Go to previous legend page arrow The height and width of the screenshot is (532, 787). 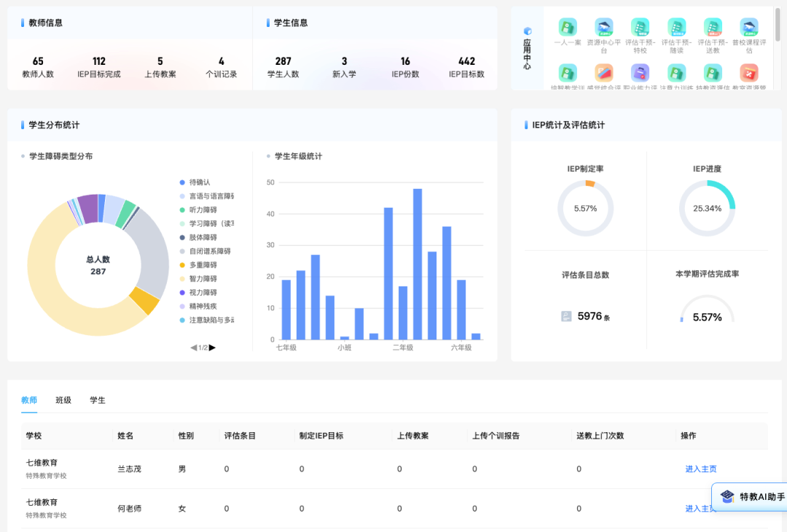pos(194,348)
